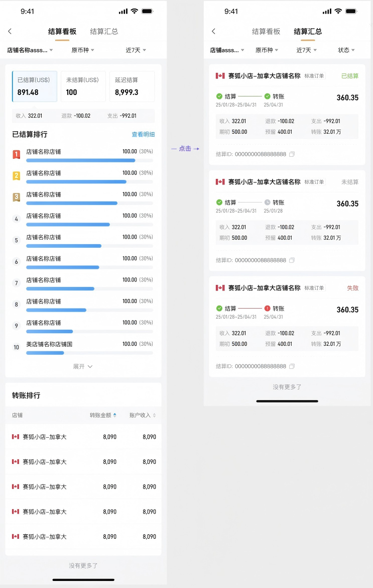Tap 期初 500.00 in the 失败 card
The width and height of the screenshot is (373, 588).
[x=233, y=344]
